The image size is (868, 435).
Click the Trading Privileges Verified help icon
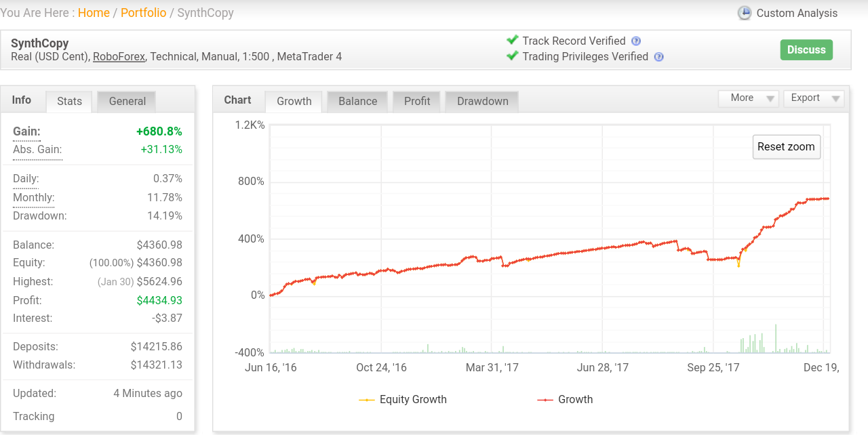click(x=658, y=57)
